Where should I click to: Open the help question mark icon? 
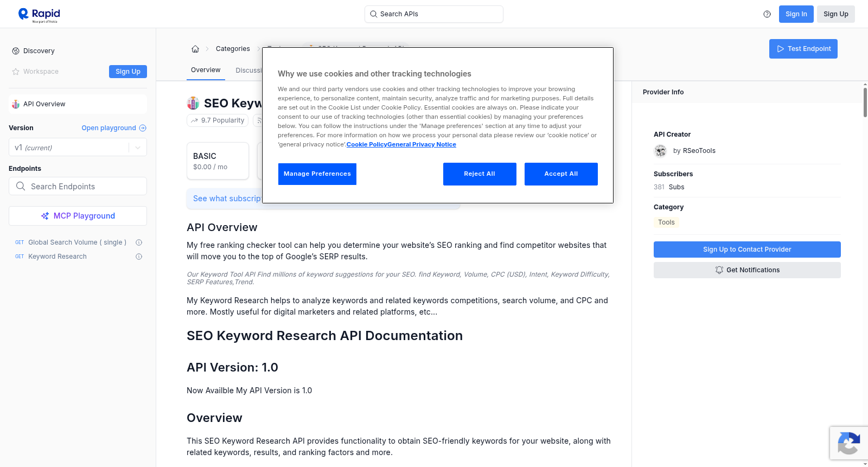pyautogui.click(x=767, y=14)
